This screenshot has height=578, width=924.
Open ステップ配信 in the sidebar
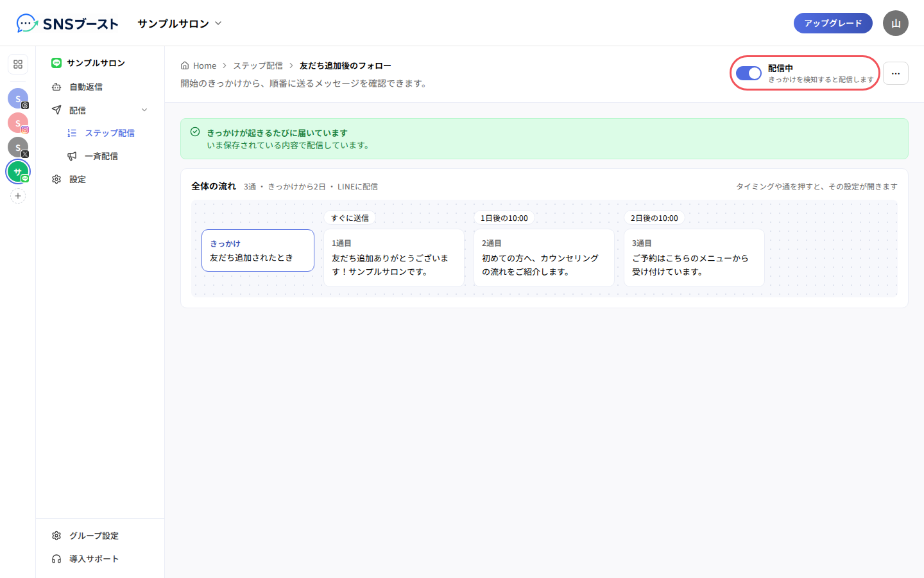pos(100,133)
